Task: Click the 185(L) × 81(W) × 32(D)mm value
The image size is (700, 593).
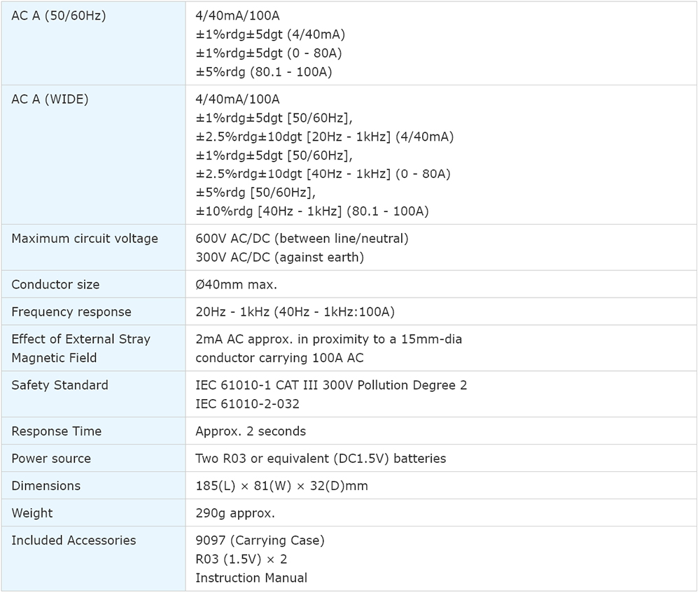Action: click(x=281, y=486)
